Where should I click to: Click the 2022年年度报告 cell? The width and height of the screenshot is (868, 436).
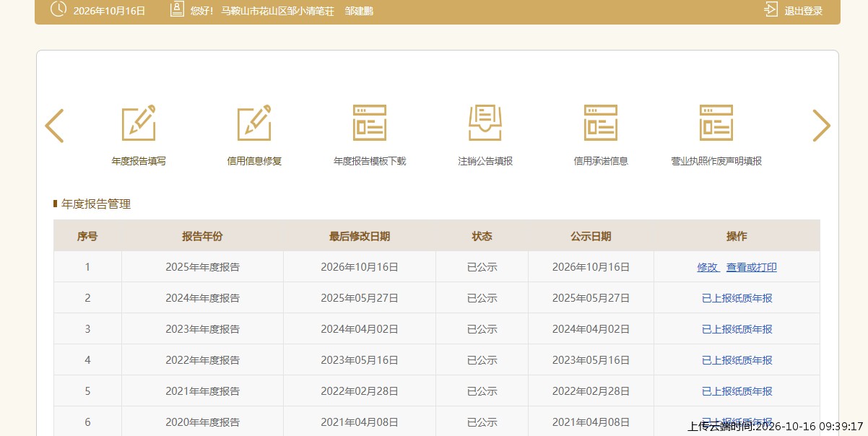(x=202, y=360)
